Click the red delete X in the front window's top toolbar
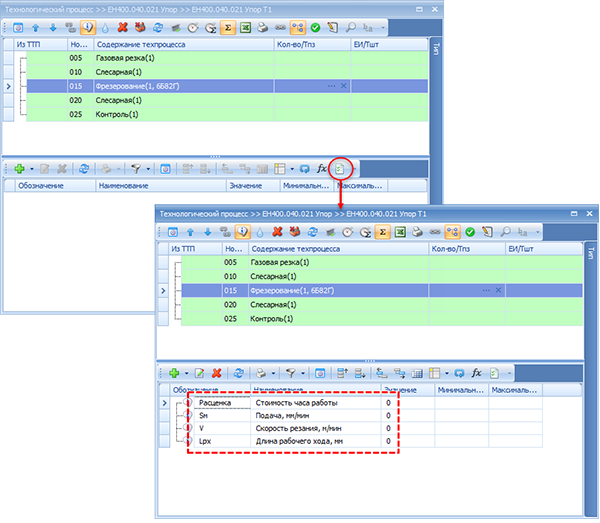Viewport: 600px width, 523px height. (x=277, y=232)
